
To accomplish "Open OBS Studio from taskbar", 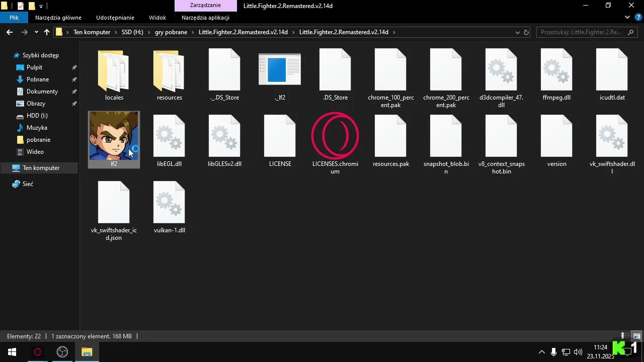I will (62, 352).
